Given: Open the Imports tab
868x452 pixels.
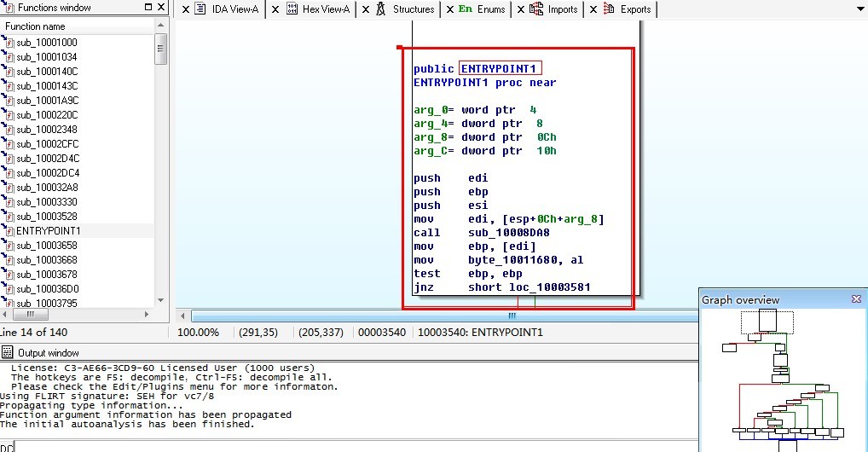Looking at the screenshot, I should pyautogui.click(x=563, y=9).
